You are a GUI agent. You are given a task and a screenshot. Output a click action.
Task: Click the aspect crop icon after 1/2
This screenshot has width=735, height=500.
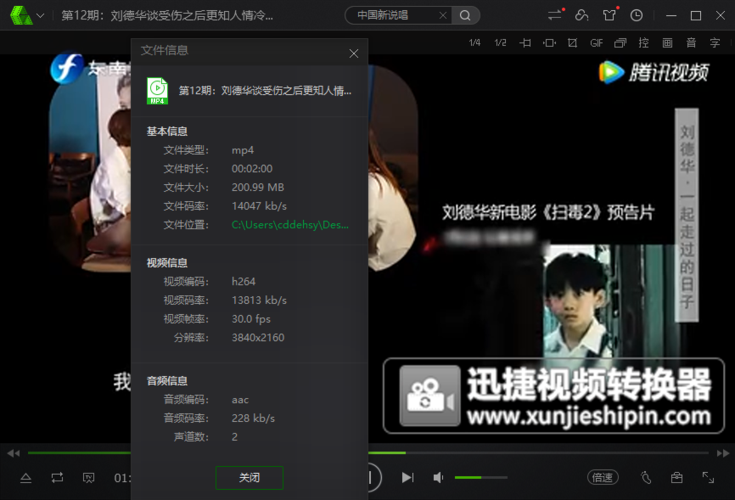(525, 43)
